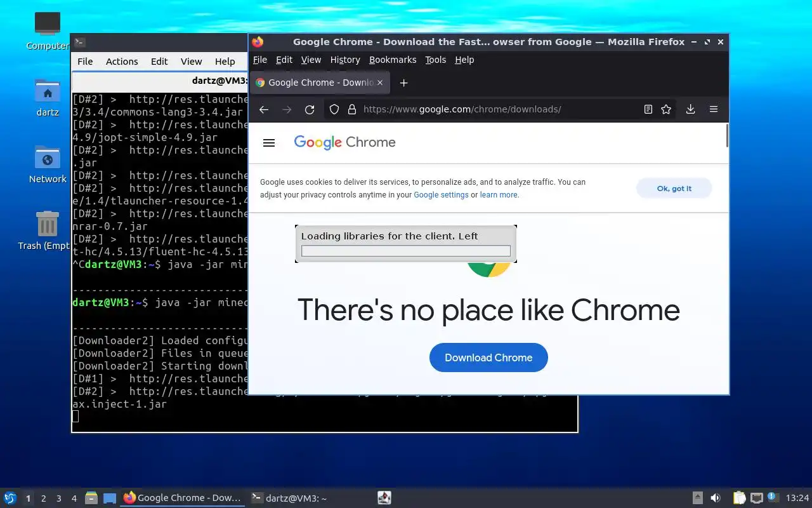Image resolution: width=812 pixels, height=508 pixels.
Task: Click the 13:24 clock in the panel
Action: coord(797,498)
